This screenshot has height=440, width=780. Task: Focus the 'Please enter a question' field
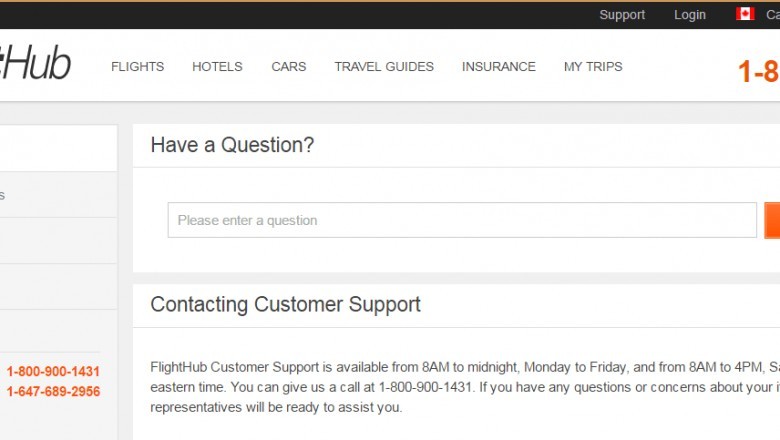pos(462,220)
